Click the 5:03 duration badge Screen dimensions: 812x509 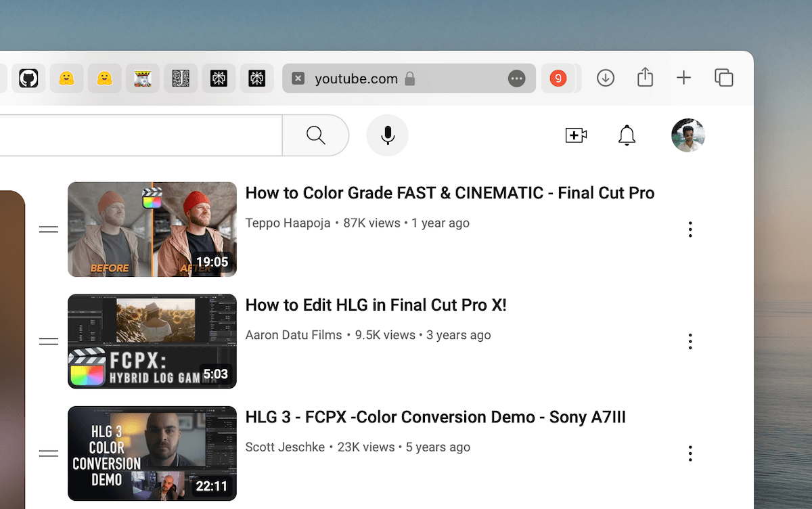point(216,374)
